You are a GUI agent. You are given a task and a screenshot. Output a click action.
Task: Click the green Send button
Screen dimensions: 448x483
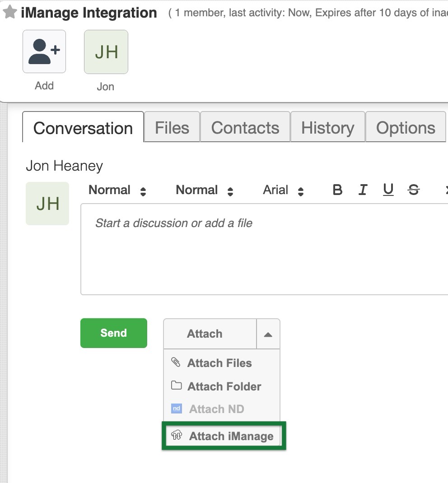tap(114, 333)
